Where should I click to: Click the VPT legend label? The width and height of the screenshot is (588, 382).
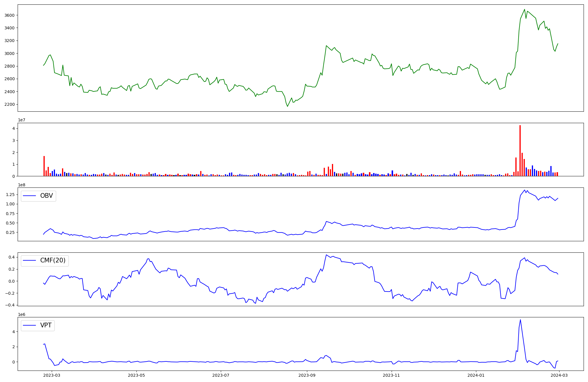click(46, 325)
